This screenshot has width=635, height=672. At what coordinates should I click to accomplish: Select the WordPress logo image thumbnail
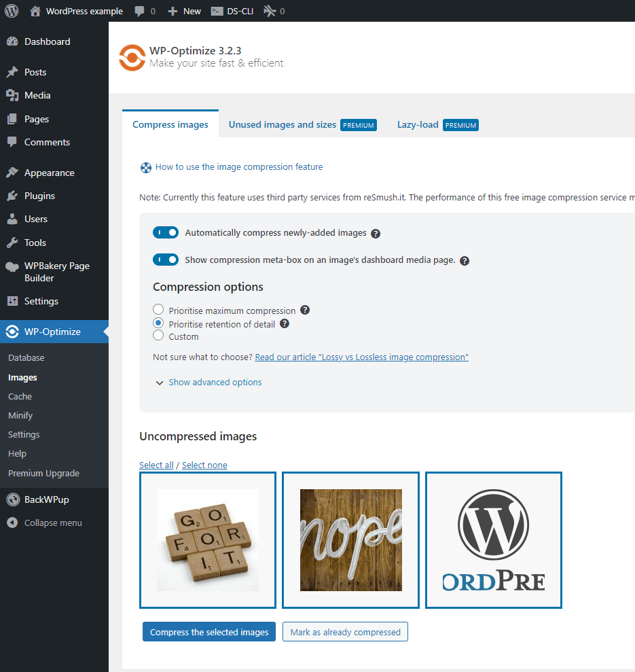494,540
